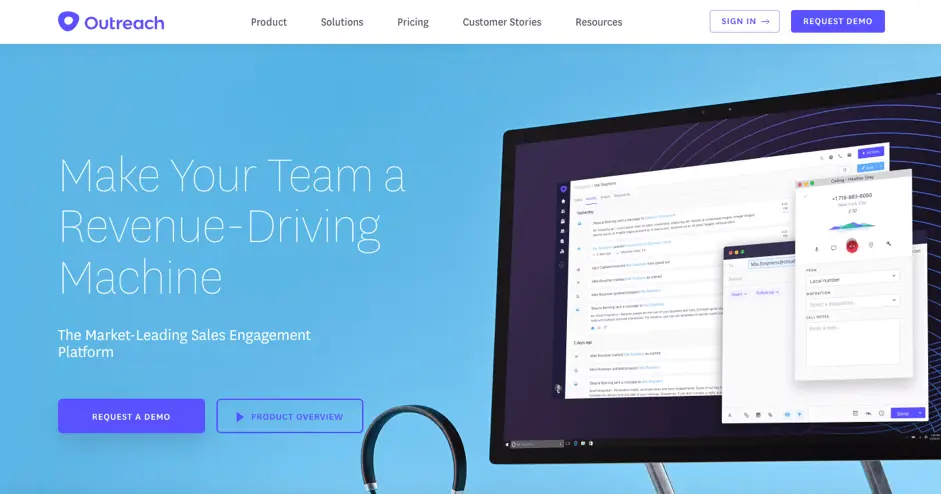Screen dimensions: 941x494
Task: Click the Follow up dropdown in the email composer
Action: point(767,293)
